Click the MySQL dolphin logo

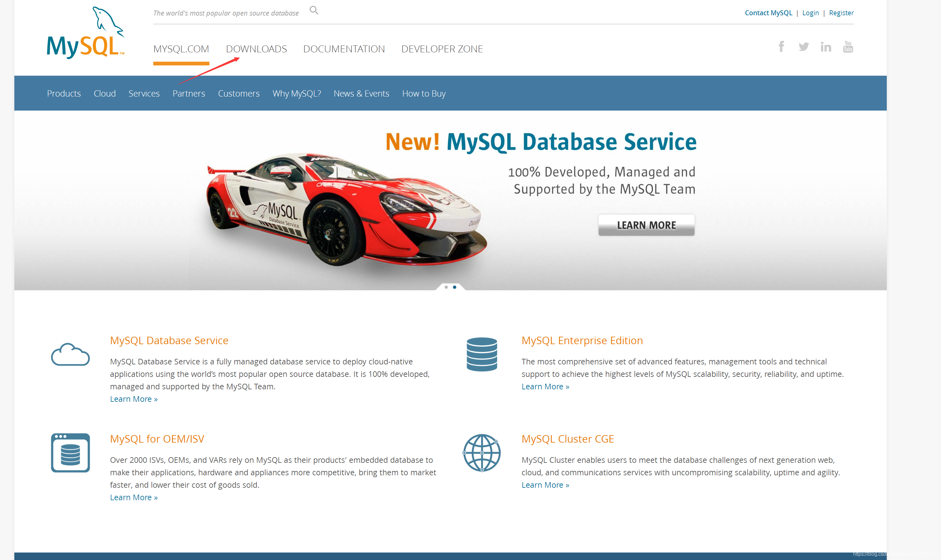click(86, 32)
